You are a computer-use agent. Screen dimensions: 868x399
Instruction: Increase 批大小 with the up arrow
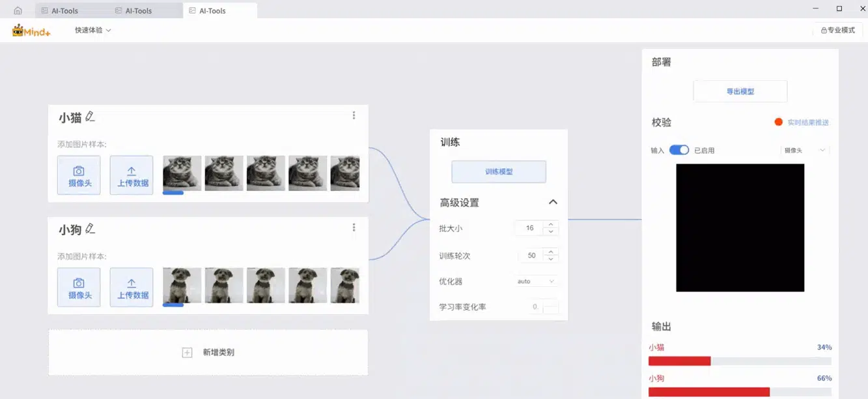pos(551,224)
